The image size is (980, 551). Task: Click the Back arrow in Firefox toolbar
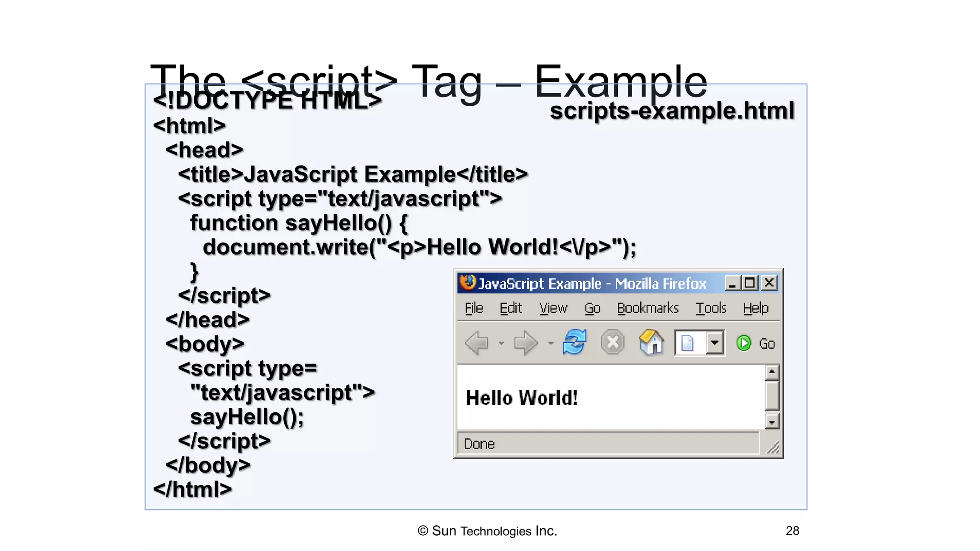(477, 343)
